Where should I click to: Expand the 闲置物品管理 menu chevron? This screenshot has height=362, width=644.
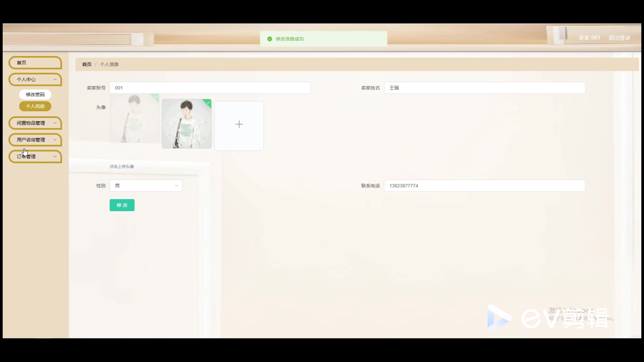55,123
